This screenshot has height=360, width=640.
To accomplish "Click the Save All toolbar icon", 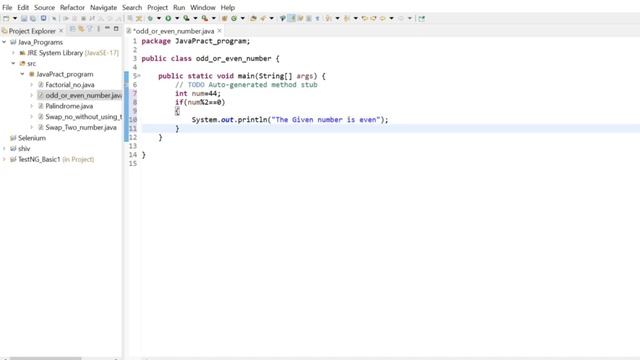I will tap(33, 18).
